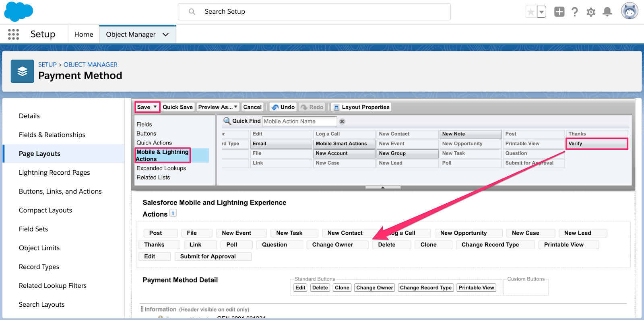View the notifications bell
The height and width of the screenshot is (320, 644).
pyautogui.click(x=607, y=12)
